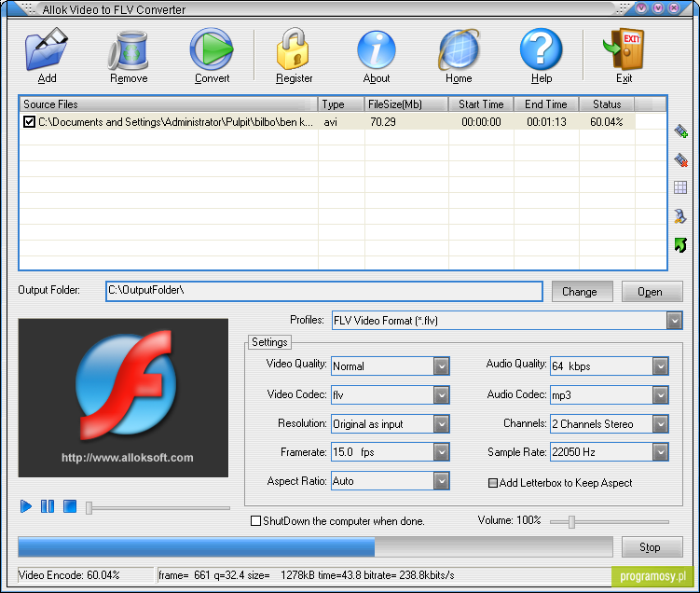Image resolution: width=700 pixels, height=593 pixels.
Task: Check ShutDown the computer when done
Action: [x=255, y=521]
